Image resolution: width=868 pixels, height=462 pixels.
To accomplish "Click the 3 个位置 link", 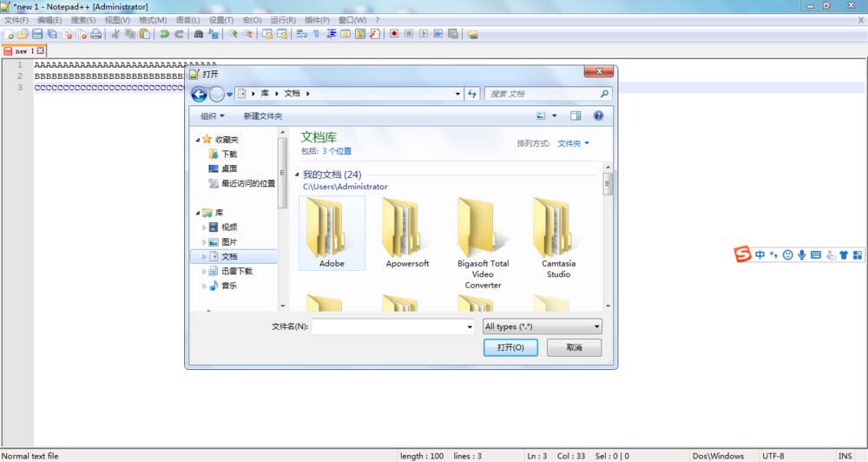I will 337,151.
